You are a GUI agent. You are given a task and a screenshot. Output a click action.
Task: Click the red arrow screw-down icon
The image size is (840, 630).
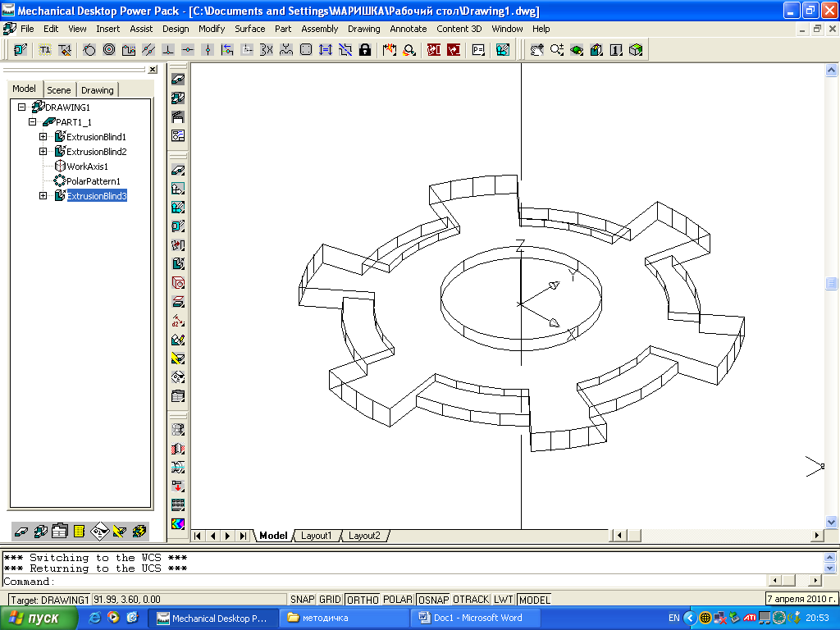point(178,486)
